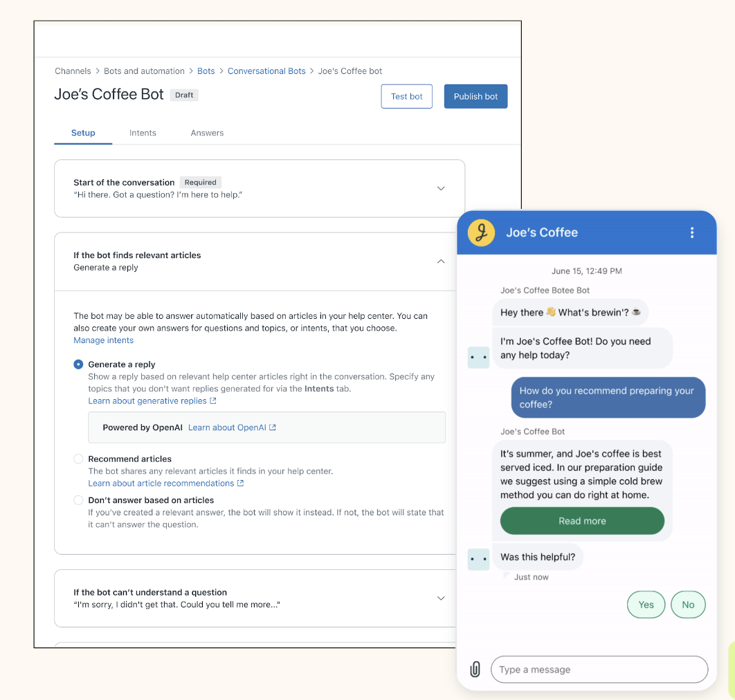Expand 'Start of the conversation' section

click(x=441, y=188)
